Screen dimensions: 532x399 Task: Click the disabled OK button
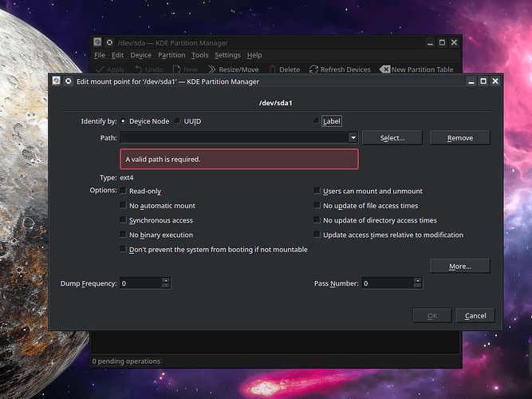point(432,315)
